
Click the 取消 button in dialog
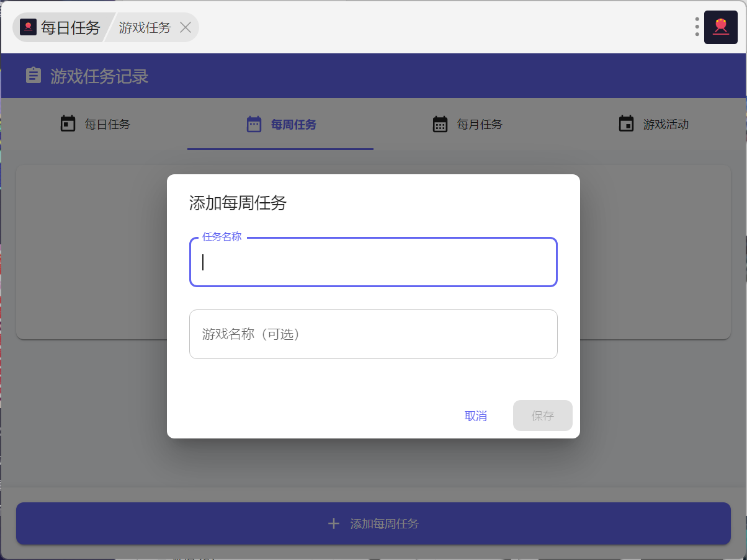pyautogui.click(x=476, y=416)
